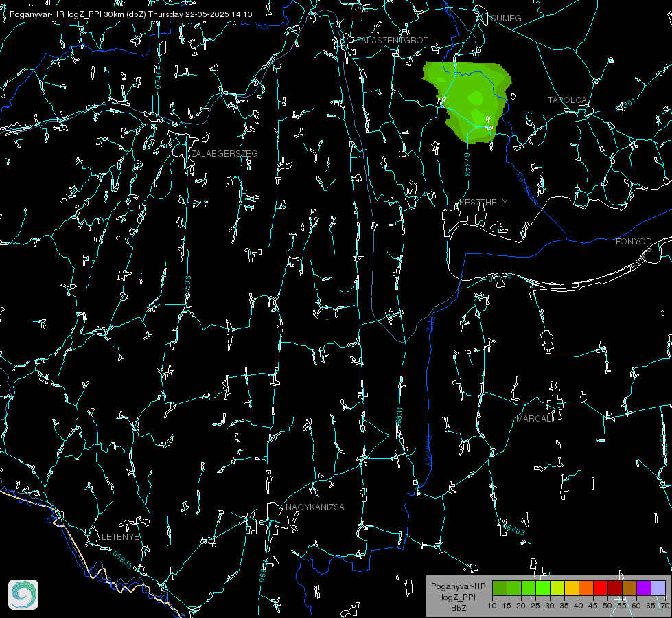Click the road number 6803 label
Screen dimensions: 672x618
pyautogui.click(x=514, y=529)
